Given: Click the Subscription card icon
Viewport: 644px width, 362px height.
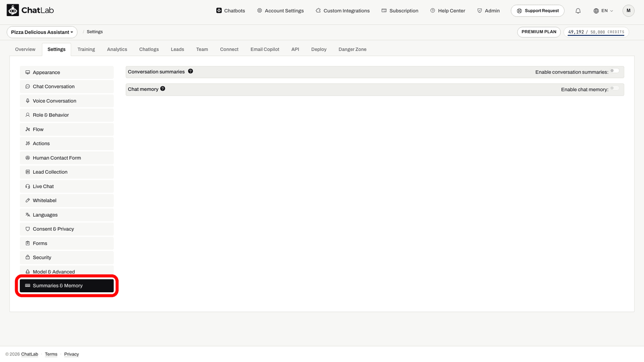Looking at the screenshot, I should coord(384,11).
